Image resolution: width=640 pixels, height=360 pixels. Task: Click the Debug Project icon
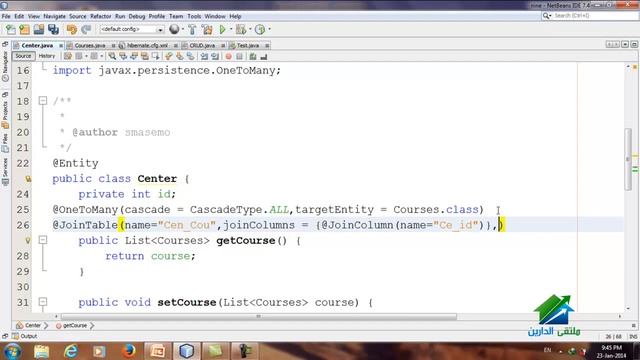tap(241, 29)
